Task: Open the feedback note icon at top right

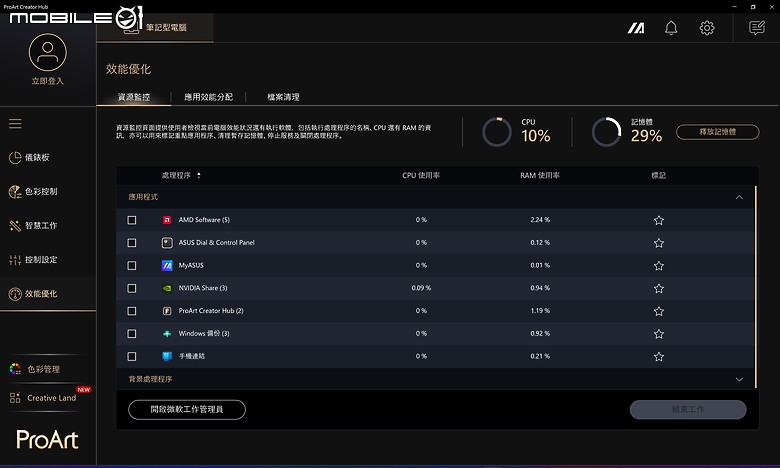Action: (757, 27)
